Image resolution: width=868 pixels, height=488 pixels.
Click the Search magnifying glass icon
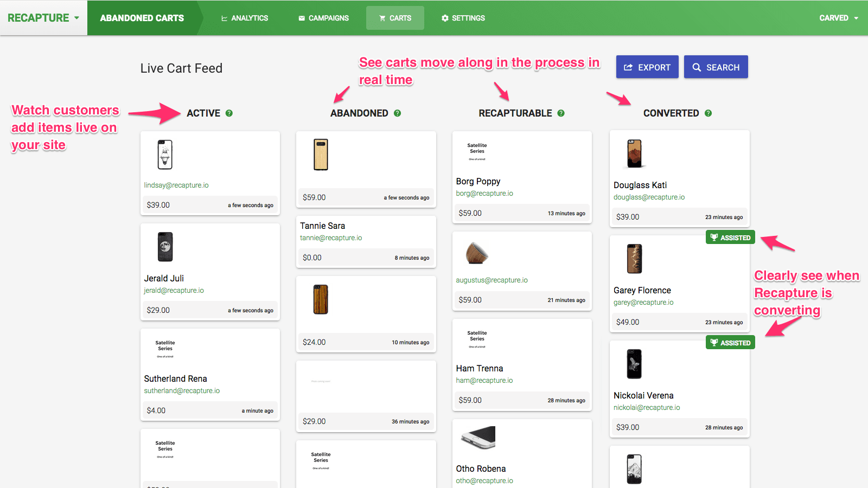click(x=697, y=67)
